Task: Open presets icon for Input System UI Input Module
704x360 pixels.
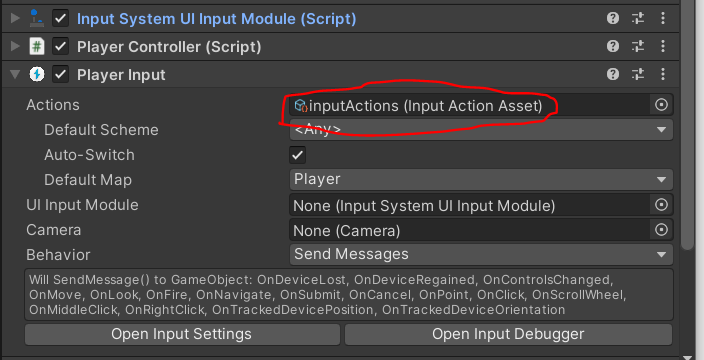Action: (638, 18)
